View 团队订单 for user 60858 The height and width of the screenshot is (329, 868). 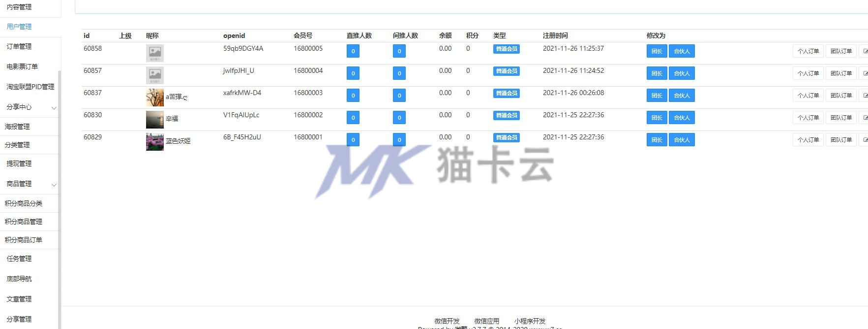[x=841, y=51]
